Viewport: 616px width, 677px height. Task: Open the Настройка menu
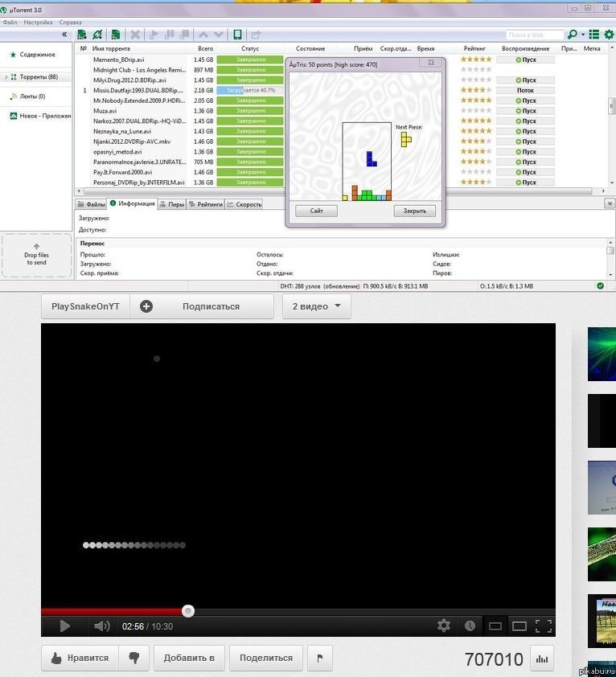(x=38, y=23)
